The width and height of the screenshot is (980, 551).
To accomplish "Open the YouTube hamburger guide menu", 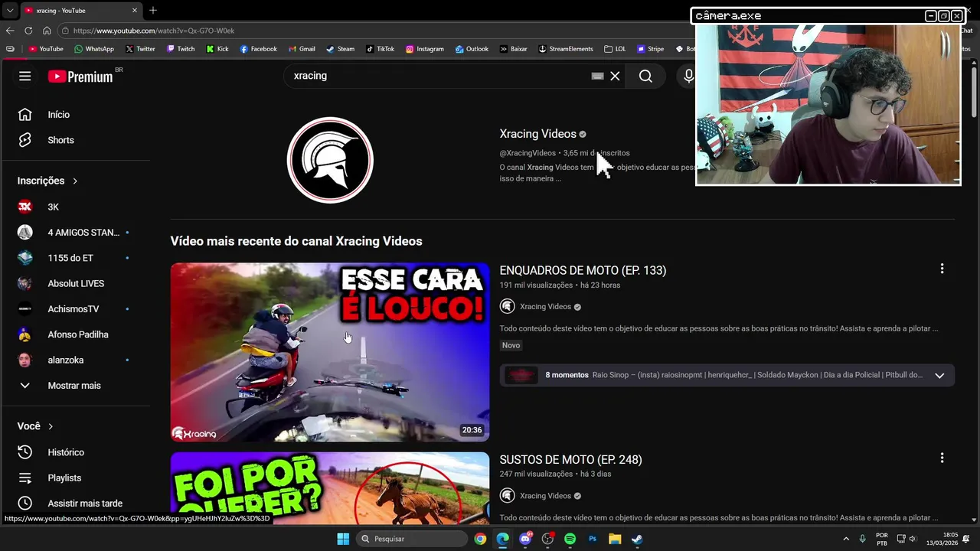I will point(25,76).
